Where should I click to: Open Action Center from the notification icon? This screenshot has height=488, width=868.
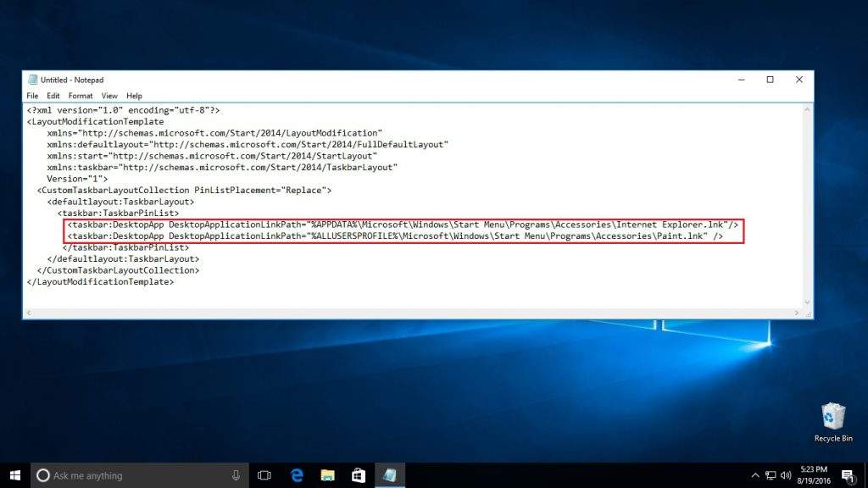[x=848, y=474]
